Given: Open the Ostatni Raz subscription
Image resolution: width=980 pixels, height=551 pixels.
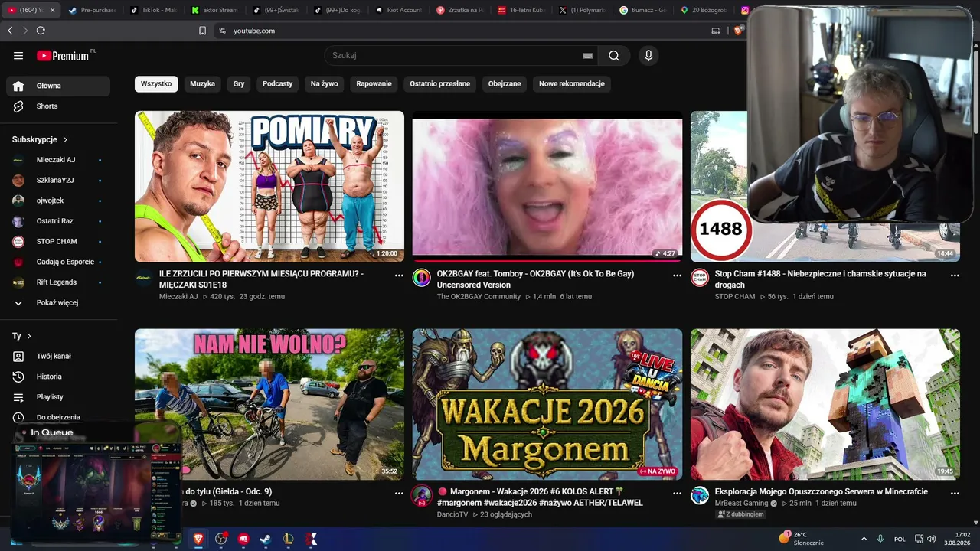Looking at the screenshot, I should [58, 221].
